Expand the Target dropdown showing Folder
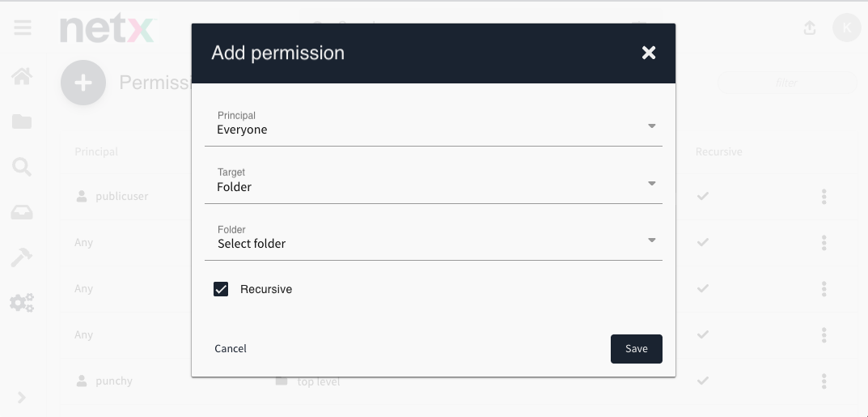 (434, 184)
